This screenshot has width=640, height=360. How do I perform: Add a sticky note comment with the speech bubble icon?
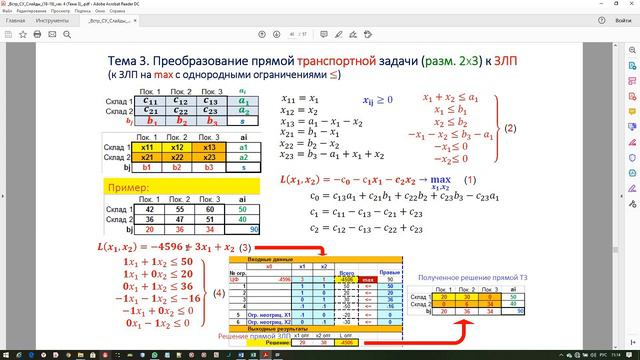pos(324,35)
